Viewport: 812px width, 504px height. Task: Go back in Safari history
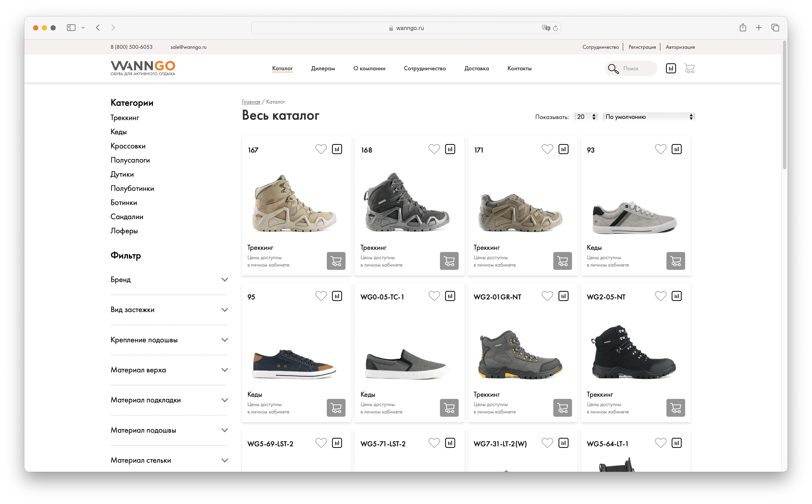(98, 28)
